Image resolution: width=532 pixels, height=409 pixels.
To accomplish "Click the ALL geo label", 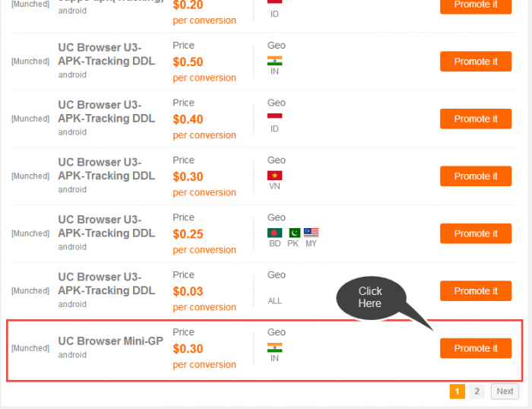I will tap(275, 301).
